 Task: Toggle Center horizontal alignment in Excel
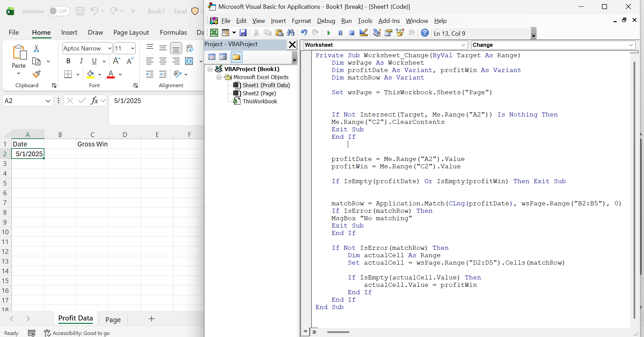coord(163,61)
